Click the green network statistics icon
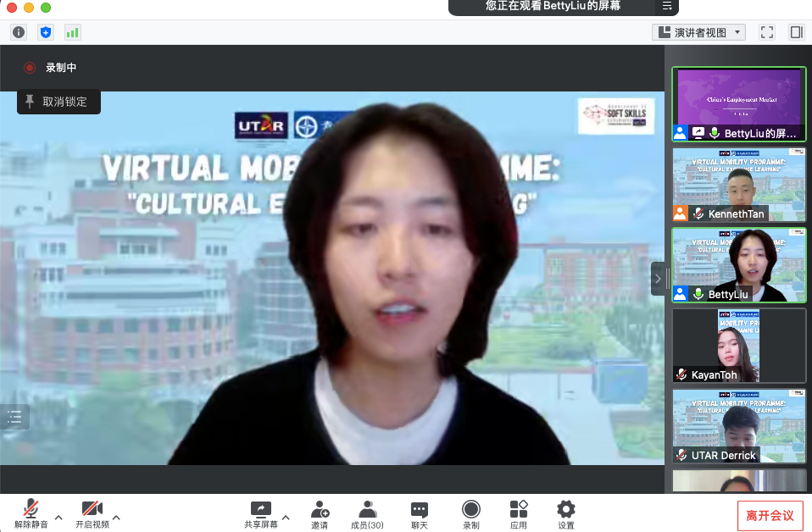 [72, 32]
